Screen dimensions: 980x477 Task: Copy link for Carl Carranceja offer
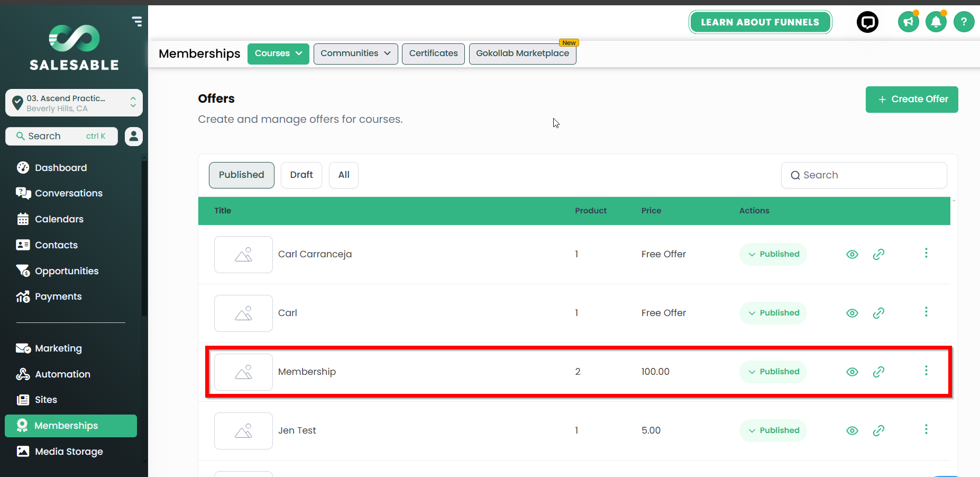(878, 254)
